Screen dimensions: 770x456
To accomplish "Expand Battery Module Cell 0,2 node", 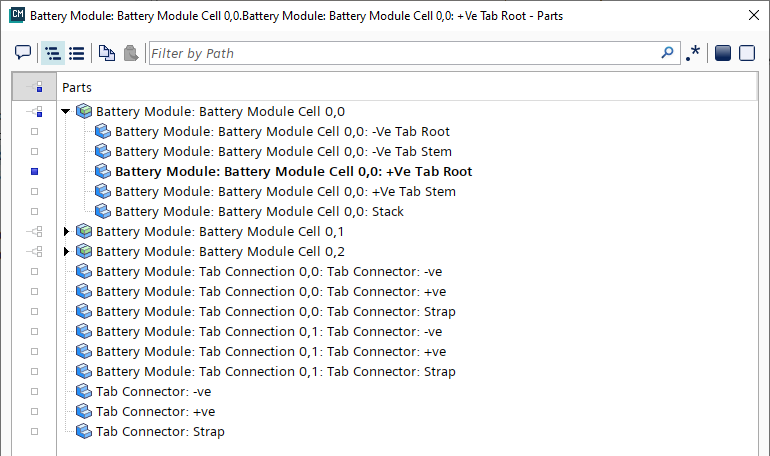I will tap(66, 251).
